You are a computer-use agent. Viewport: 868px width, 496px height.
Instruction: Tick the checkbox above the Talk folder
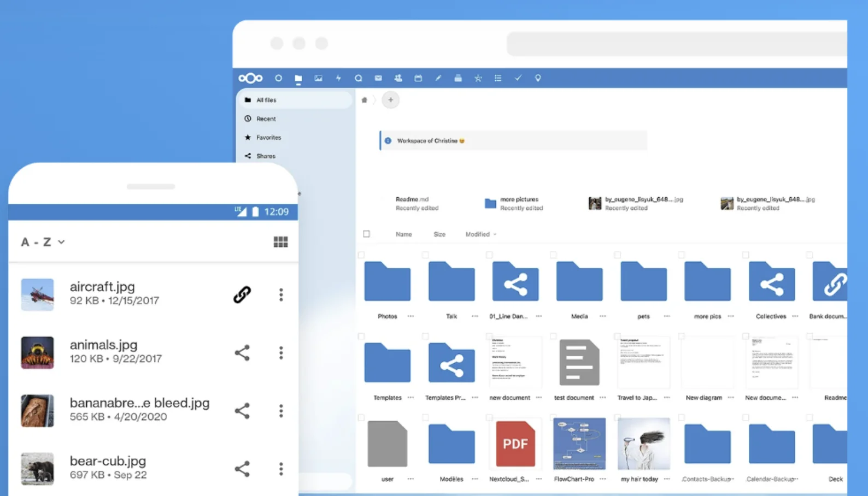(x=425, y=255)
